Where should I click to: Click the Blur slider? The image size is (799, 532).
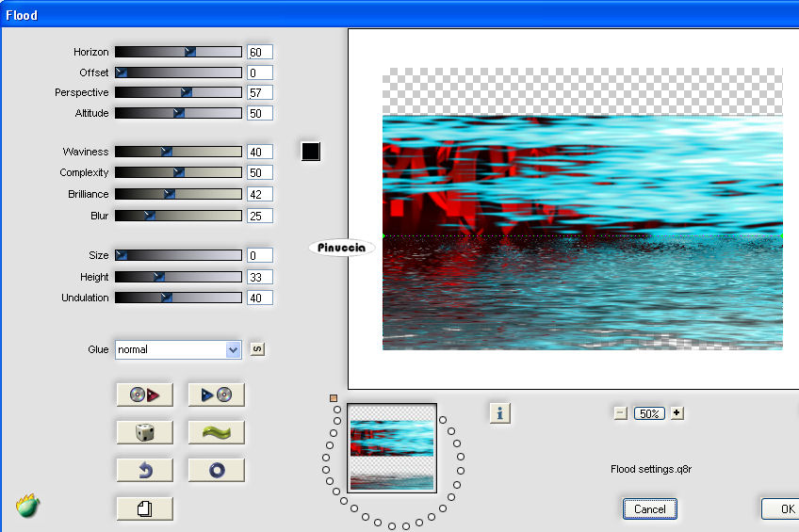click(x=178, y=216)
